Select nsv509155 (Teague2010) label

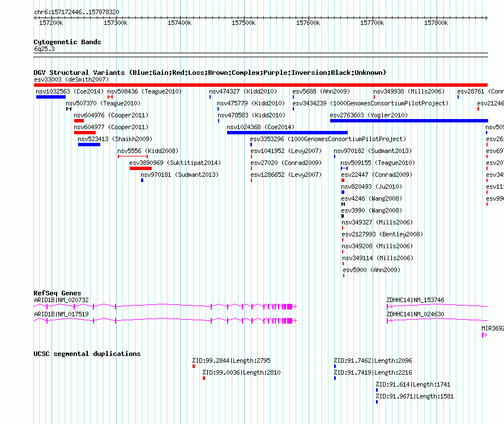(x=378, y=163)
